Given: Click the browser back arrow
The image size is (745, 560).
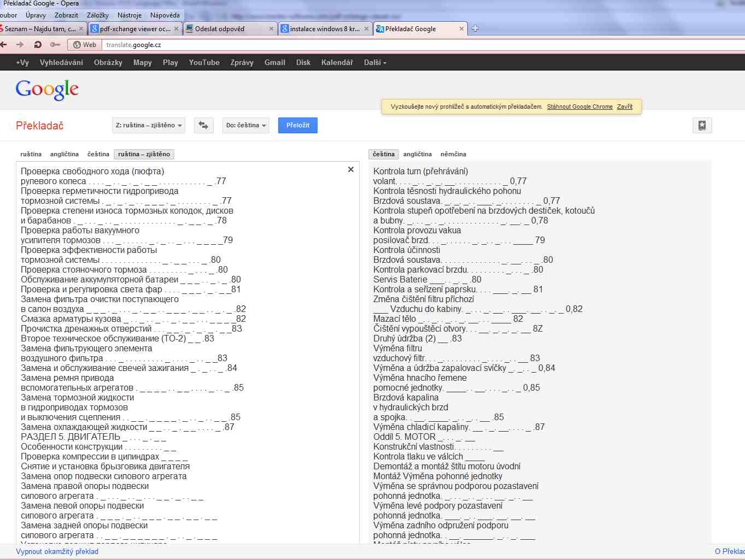Looking at the screenshot, I should tap(3, 45).
